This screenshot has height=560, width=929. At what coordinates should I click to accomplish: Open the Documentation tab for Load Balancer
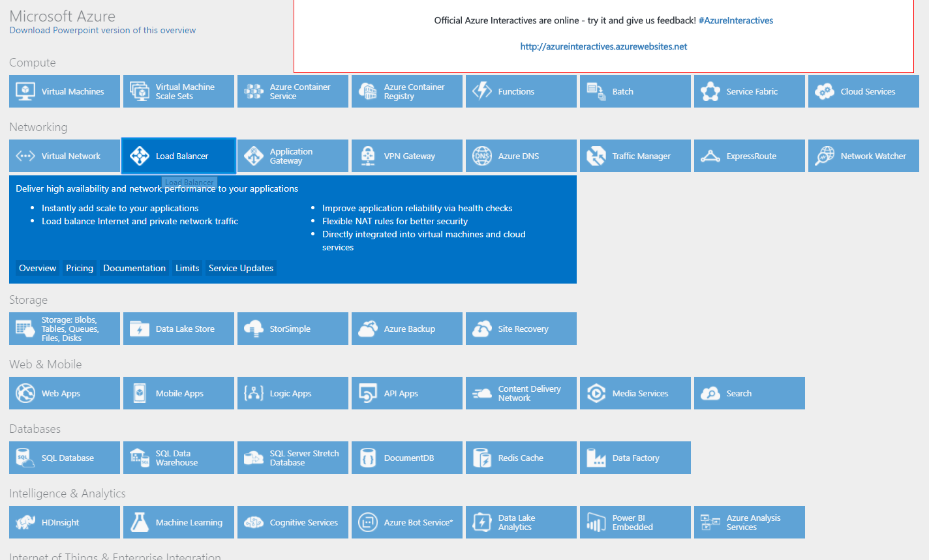(x=134, y=268)
